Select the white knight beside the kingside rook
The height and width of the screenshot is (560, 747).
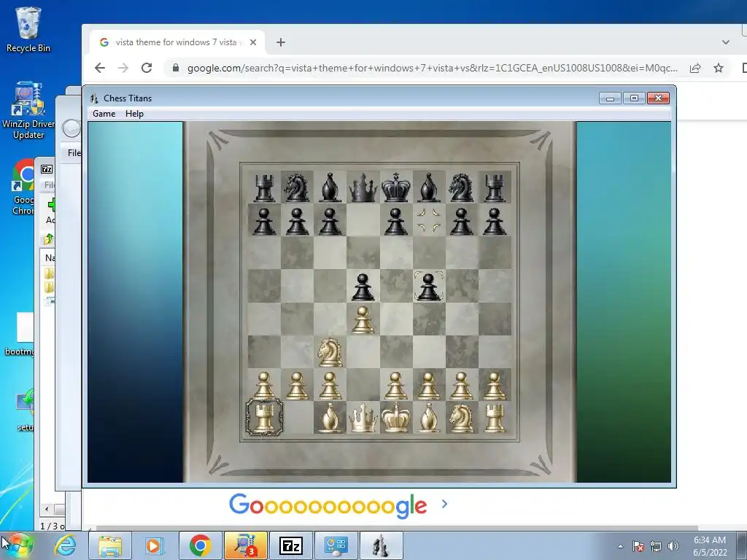coord(461,418)
